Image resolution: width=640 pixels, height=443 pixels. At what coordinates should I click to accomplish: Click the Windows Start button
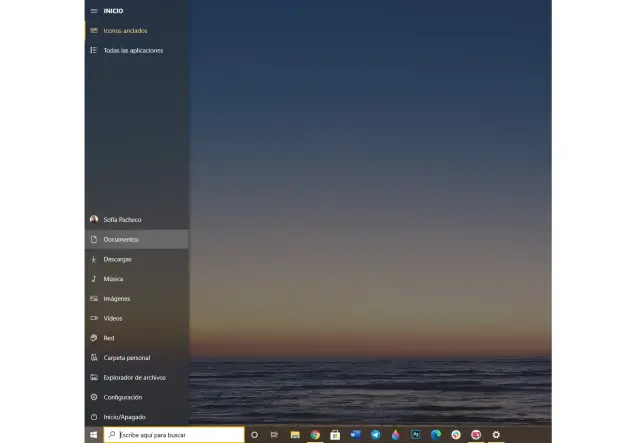(x=94, y=435)
